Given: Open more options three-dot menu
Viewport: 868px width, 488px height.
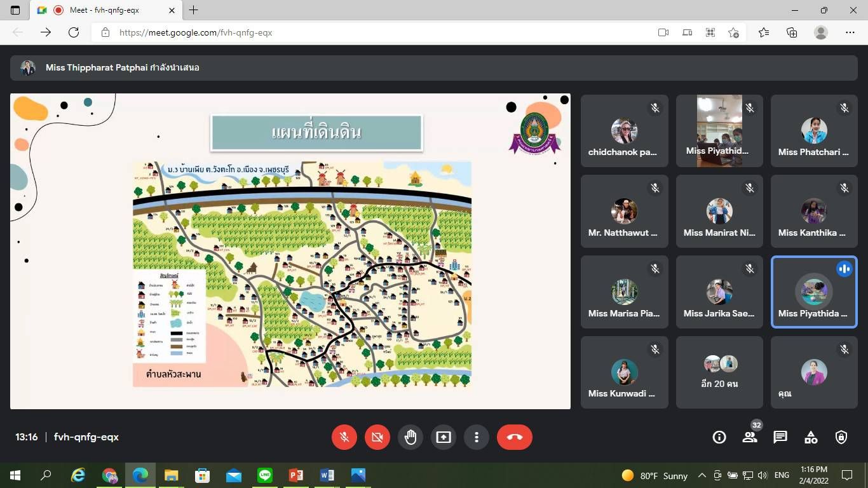Looking at the screenshot, I should point(477,437).
